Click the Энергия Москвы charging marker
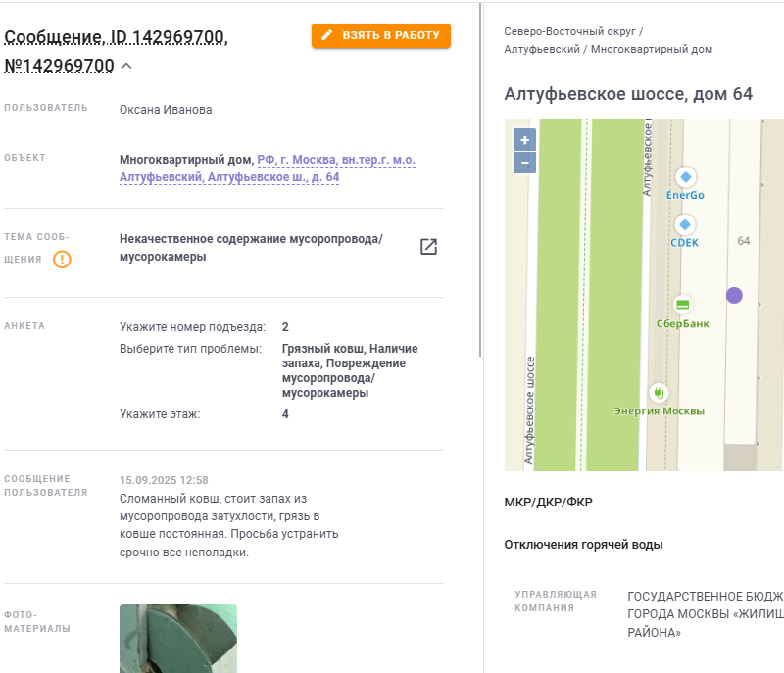 click(x=659, y=393)
